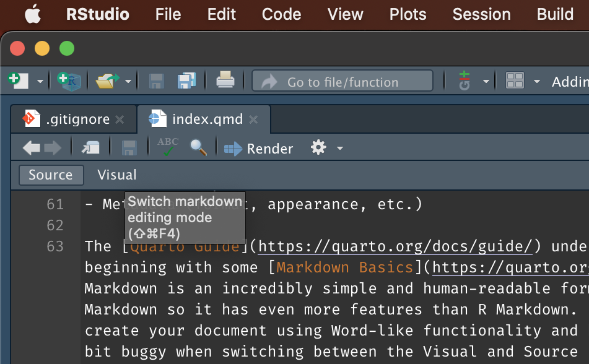This screenshot has height=364, width=589.
Task: Expand the New File dropdown arrow
Action: [40, 81]
